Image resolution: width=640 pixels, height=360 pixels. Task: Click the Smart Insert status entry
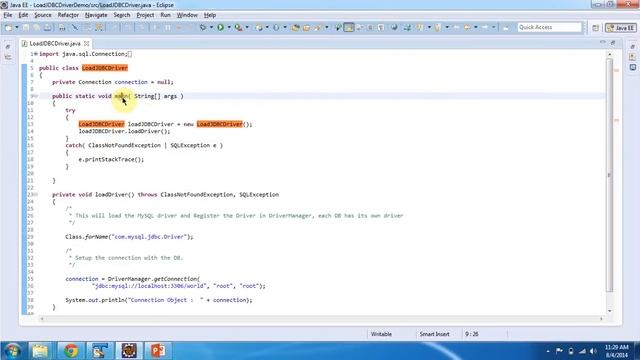click(x=434, y=334)
